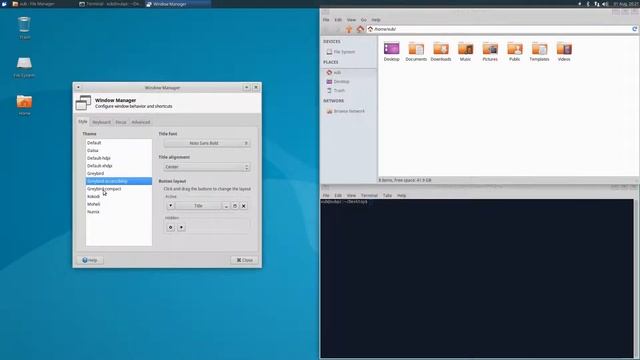Open the Music folder
Viewport: 640px width, 360px height.
465,51
